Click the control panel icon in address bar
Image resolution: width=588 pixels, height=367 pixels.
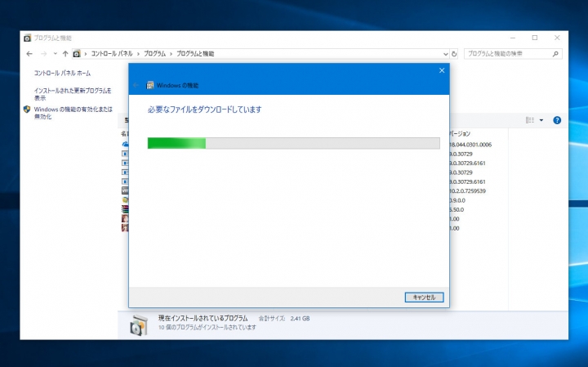tap(77, 54)
